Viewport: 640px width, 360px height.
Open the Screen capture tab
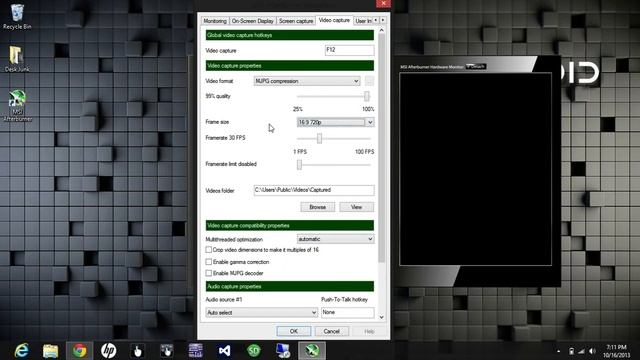click(x=296, y=21)
